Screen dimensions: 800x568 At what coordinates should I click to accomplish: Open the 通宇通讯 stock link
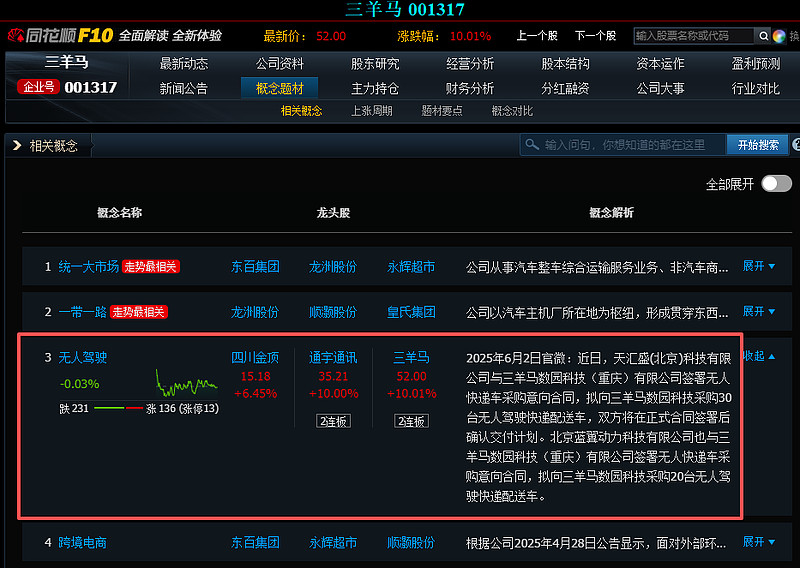[x=333, y=357]
